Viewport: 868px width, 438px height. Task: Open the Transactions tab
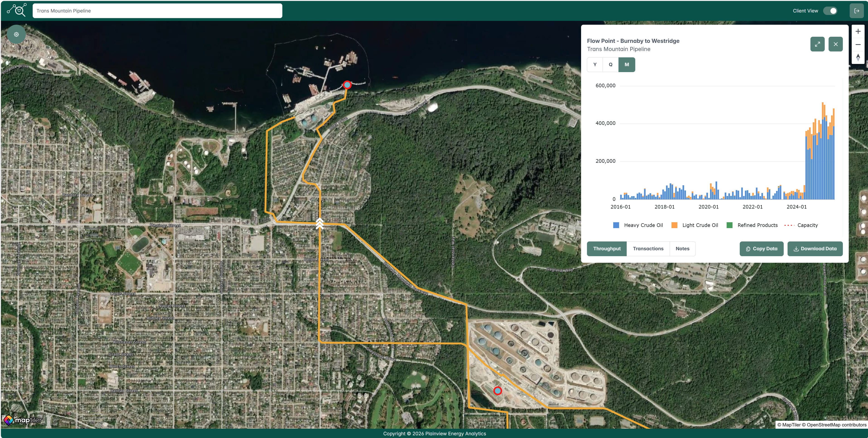(648, 248)
